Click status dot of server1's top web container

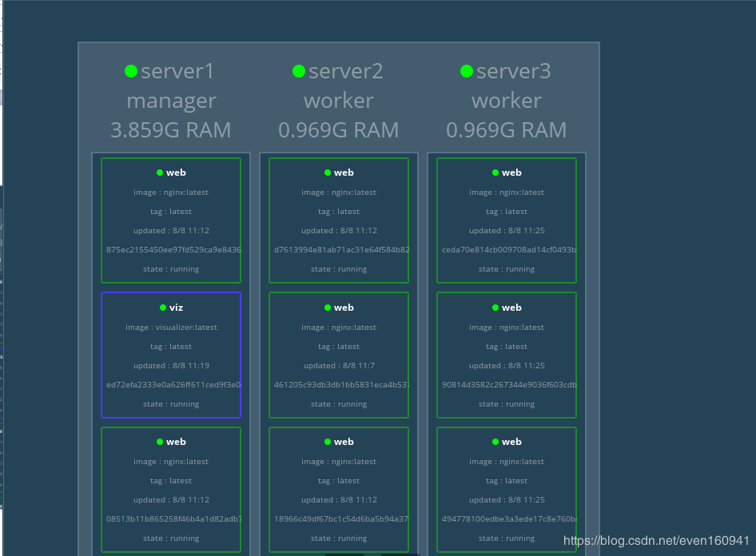pyautogui.click(x=160, y=173)
